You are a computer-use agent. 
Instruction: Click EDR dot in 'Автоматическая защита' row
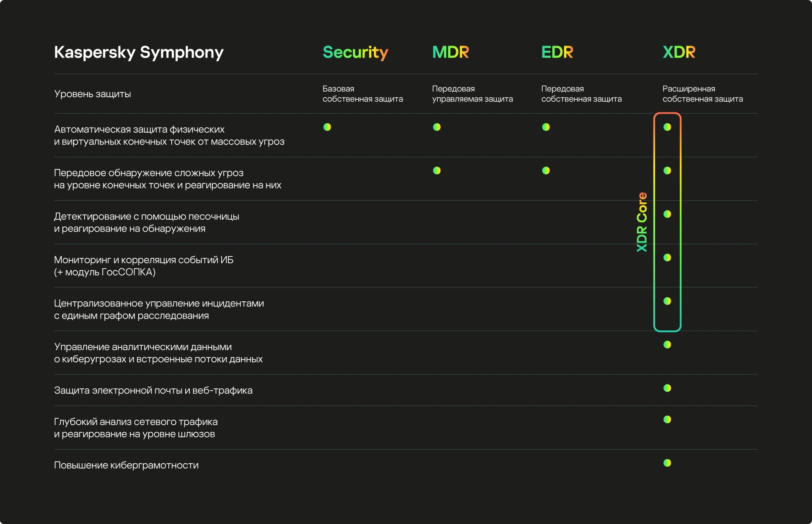click(546, 127)
